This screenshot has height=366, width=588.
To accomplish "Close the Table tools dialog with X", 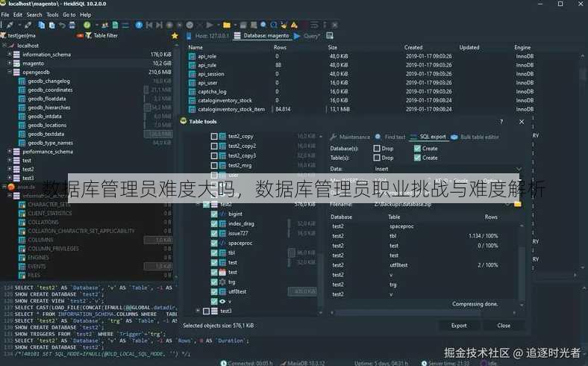I will point(522,122).
